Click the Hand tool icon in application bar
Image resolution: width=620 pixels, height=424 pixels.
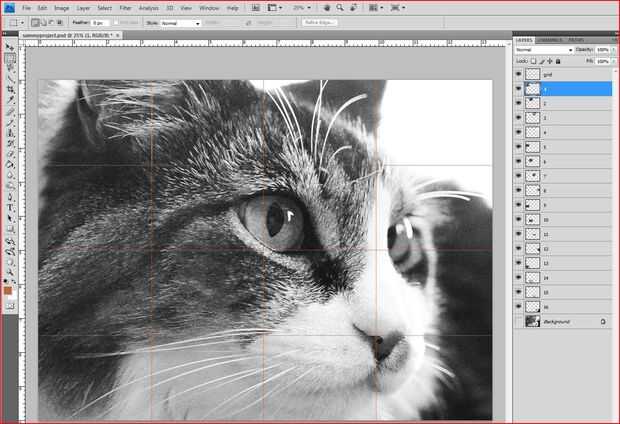(327, 8)
